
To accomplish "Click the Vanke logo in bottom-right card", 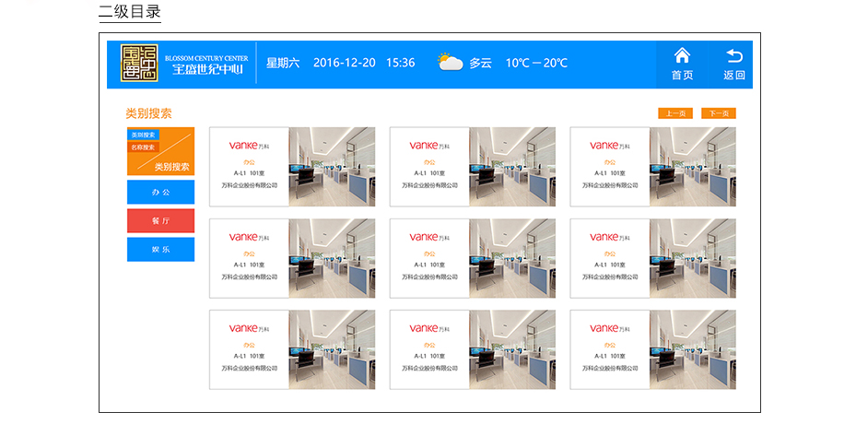I will click(609, 328).
